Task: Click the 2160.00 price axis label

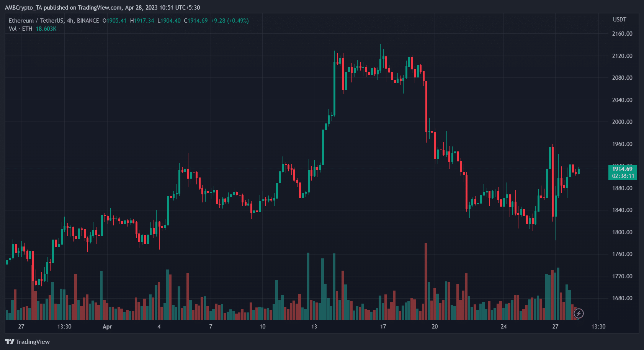Action: pyautogui.click(x=622, y=34)
